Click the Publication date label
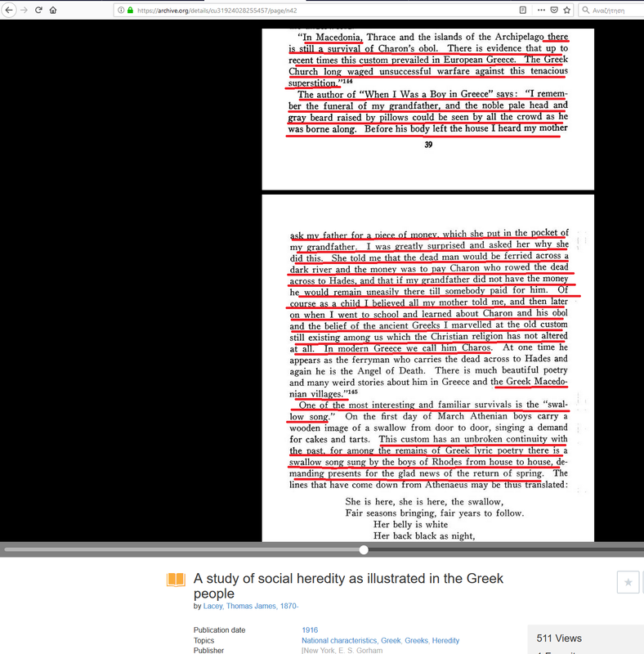The height and width of the screenshot is (654, 644). coord(219,629)
